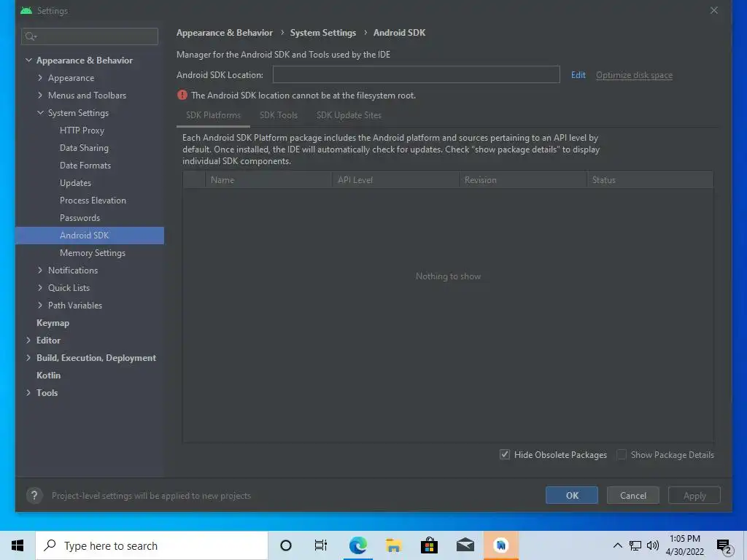
Task: Open File Explorer from taskbar
Action: 393,545
